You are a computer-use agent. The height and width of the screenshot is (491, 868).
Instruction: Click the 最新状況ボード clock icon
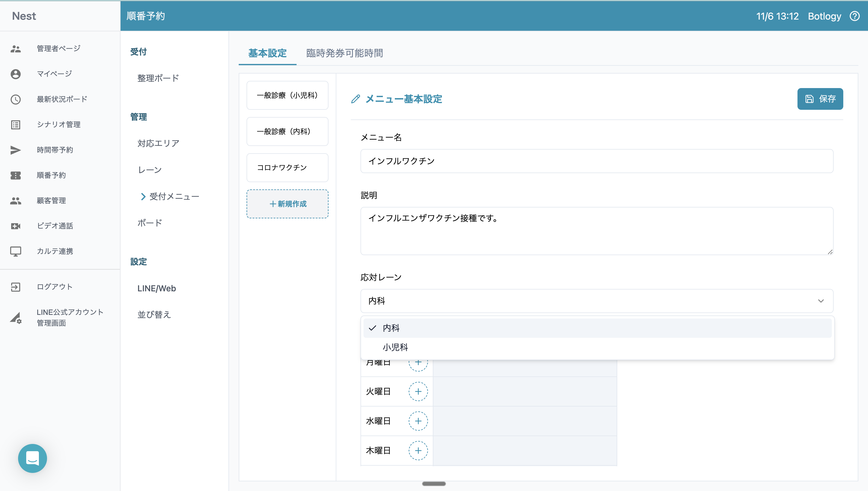pos(15,99)
